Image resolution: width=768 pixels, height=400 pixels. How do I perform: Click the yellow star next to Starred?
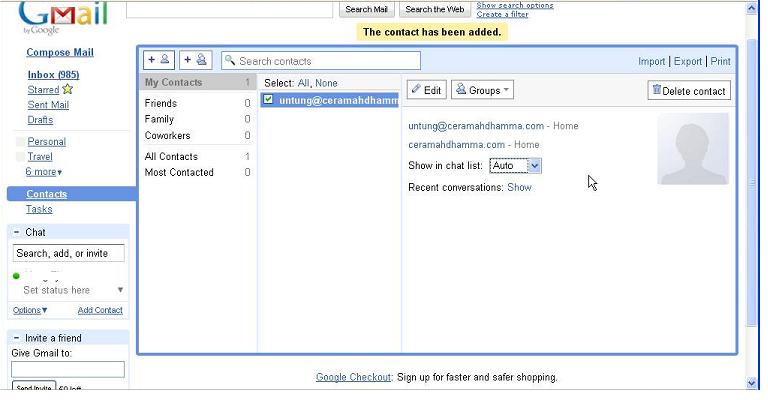68,90
